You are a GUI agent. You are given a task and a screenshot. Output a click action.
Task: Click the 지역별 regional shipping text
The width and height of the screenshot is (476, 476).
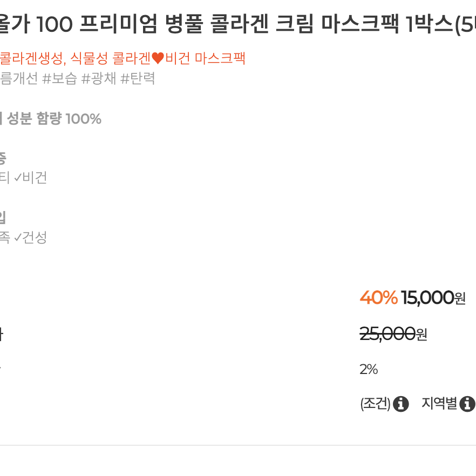[439, 404]
